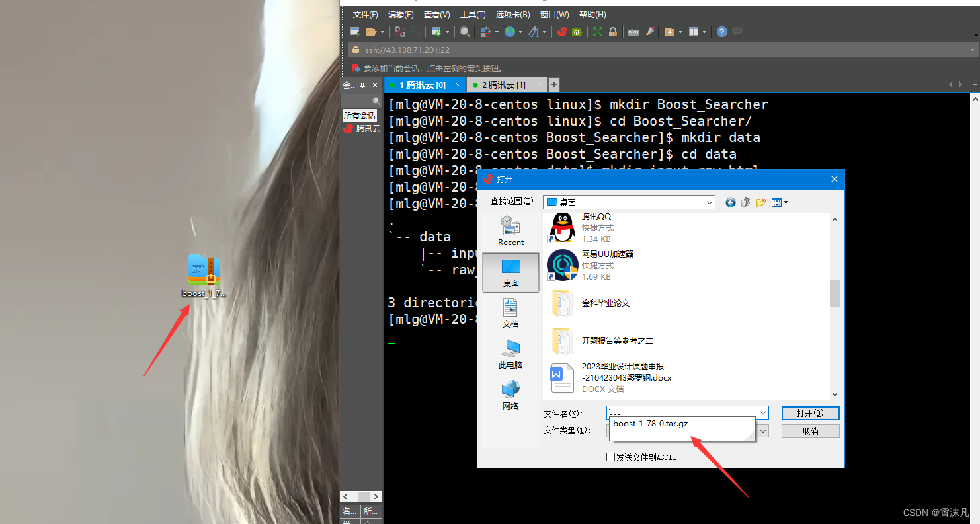This screenshot has width=980, height=524.
Task: Click the padlock lock-screen icon
Action: point(613,32)
